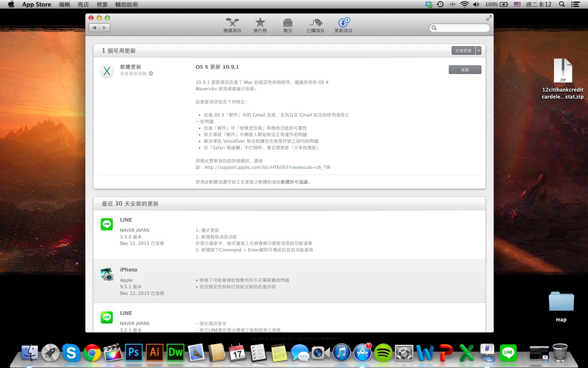Open Dreamweaver in the Dock
The image size is (588, 368).
175,352
